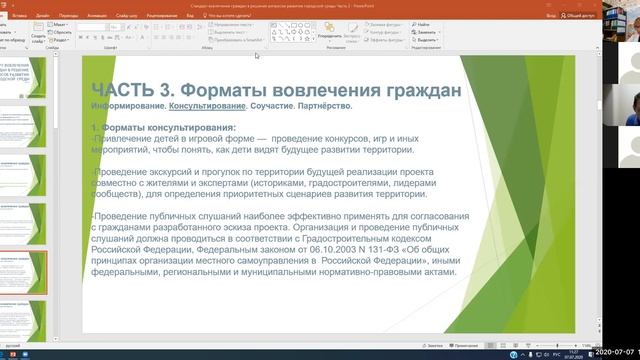This screenshot has height=360, width=640.
Task: Click the clear formatting icon
Action: click(x=146, y=27)
